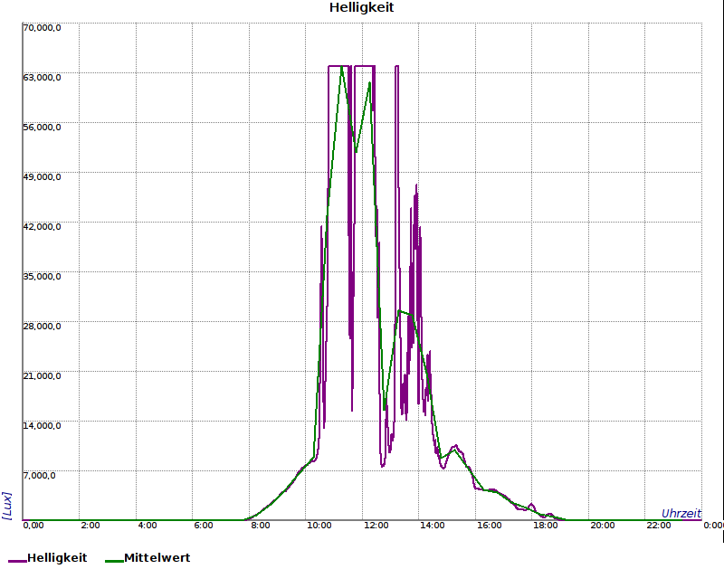Click the 6:00 time axis label
724x588 pixels.
tap(203, 526)
